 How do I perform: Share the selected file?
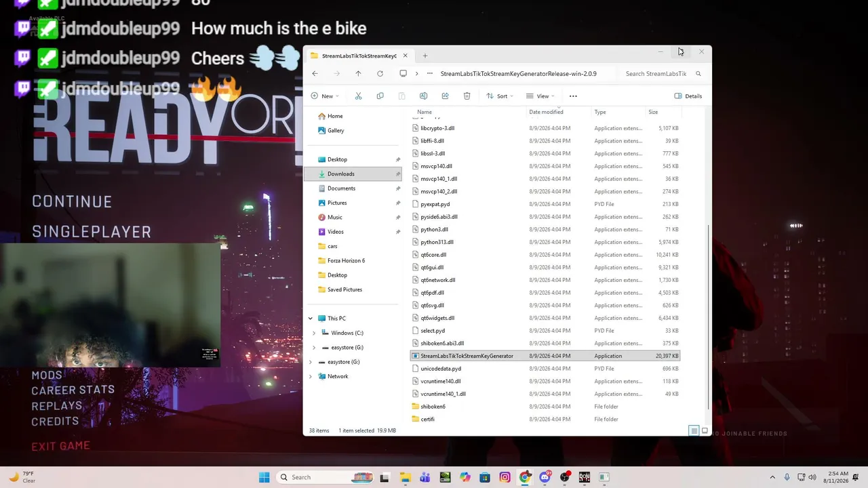click(445, 96)
